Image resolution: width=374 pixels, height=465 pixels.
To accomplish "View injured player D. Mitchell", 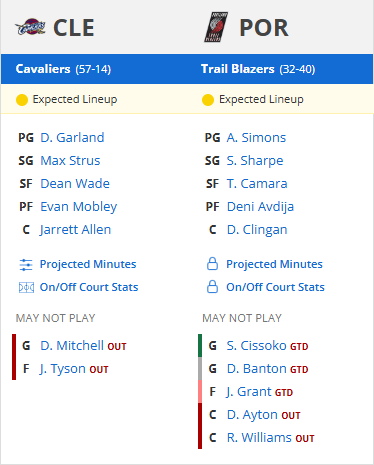I will coord(72,346).
